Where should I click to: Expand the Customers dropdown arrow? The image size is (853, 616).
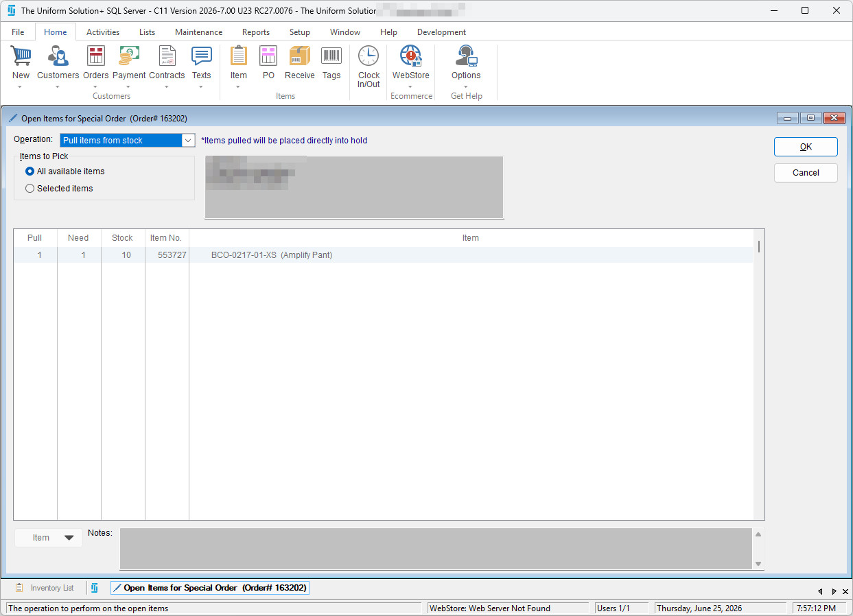pyautogui.click(x=58, y=87)
